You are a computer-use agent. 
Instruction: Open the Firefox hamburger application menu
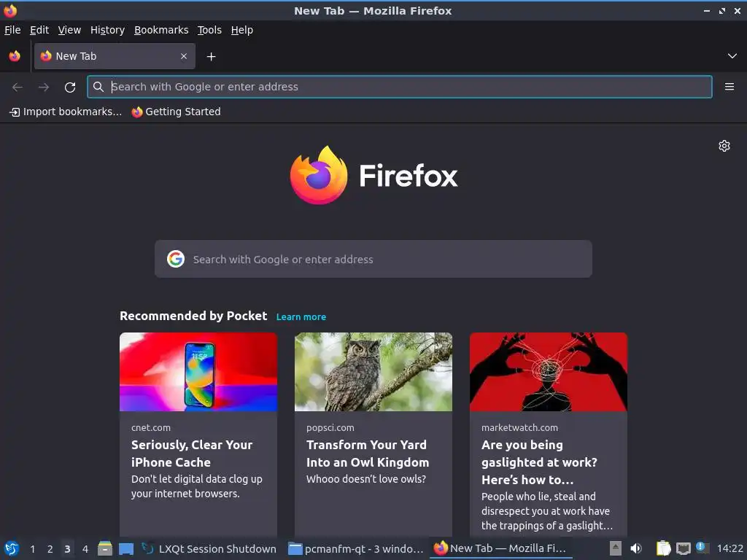point(729,87)
